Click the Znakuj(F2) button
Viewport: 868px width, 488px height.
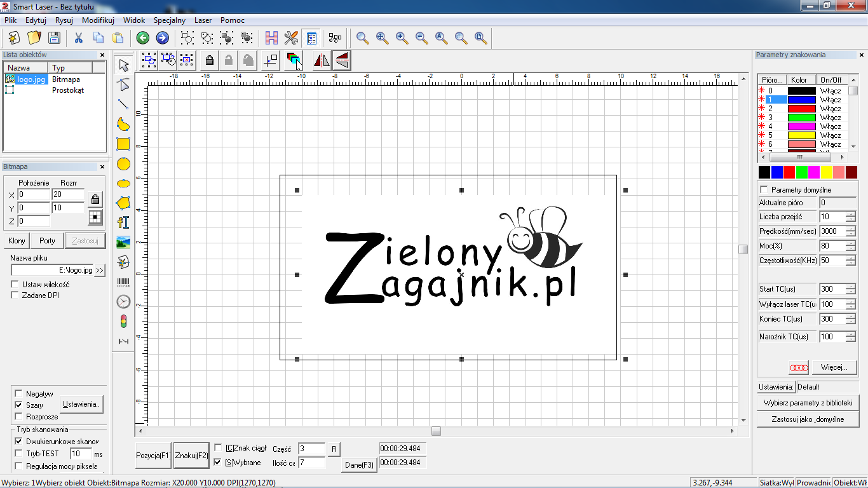click(191, 455)
